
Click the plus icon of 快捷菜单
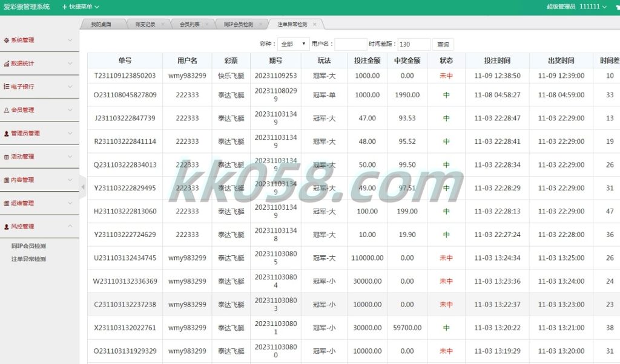click(64, 7)
